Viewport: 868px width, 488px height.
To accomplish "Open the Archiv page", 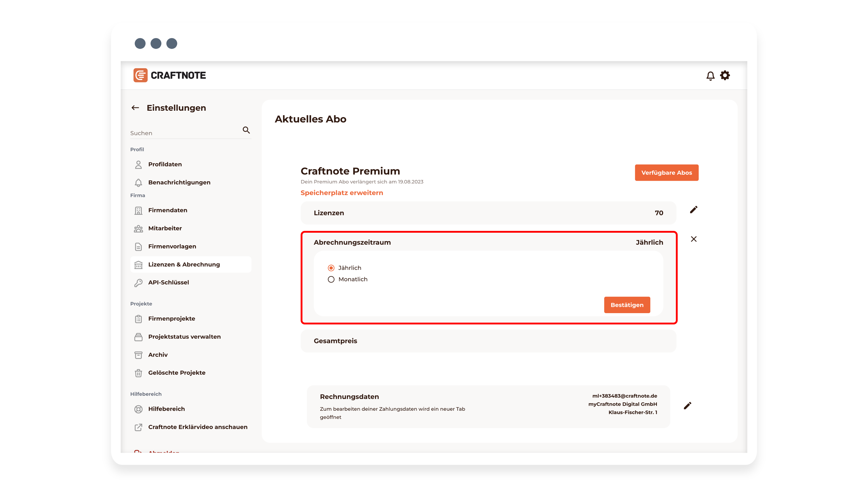I will pyautogui.click(x=158, y=355).
